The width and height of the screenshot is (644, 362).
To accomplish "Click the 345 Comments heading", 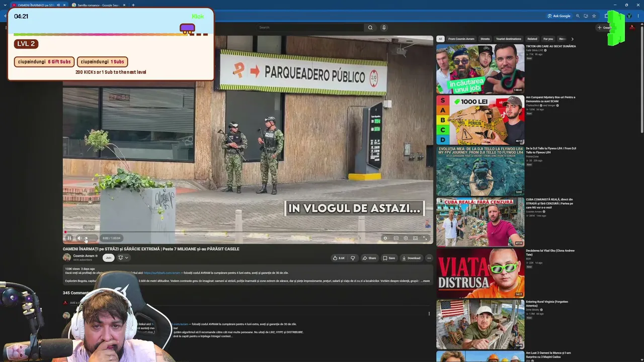I will pos(76,293).
